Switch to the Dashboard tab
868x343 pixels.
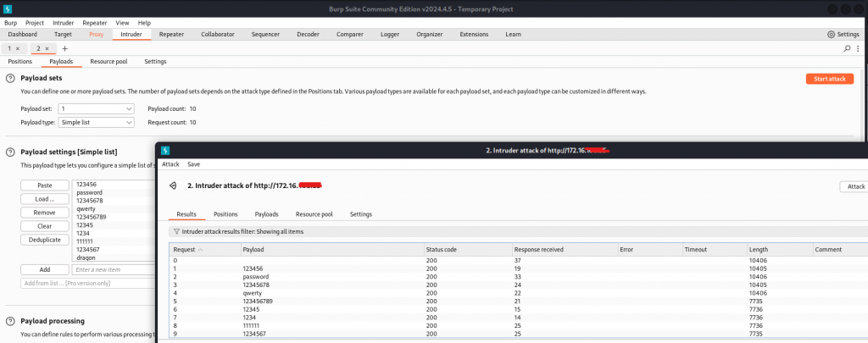[23, 34]
